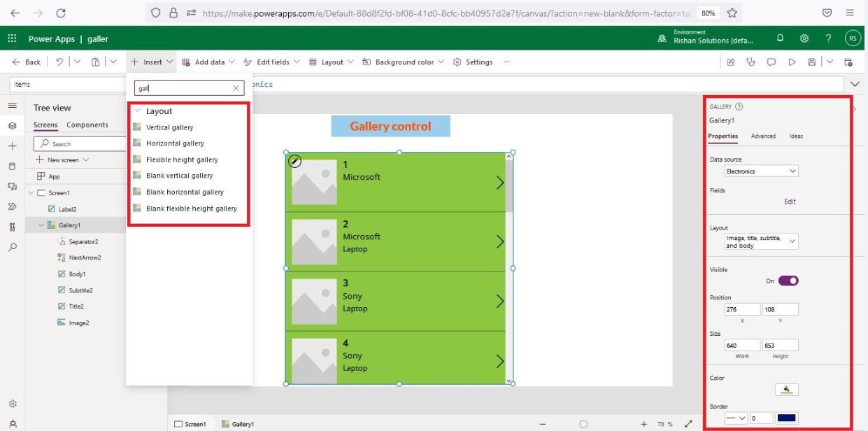
Task: Click the Undo arrow icon
Action: (59, 62)
